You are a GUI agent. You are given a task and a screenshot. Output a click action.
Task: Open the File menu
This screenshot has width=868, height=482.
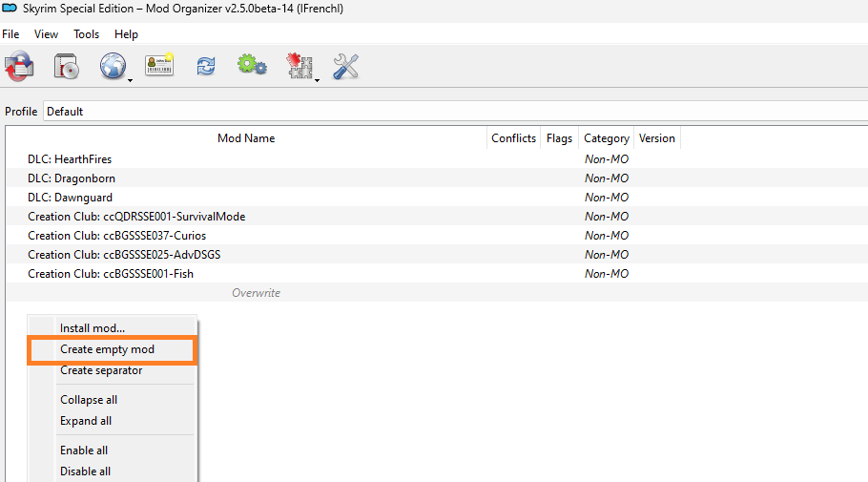pos(10,34)
